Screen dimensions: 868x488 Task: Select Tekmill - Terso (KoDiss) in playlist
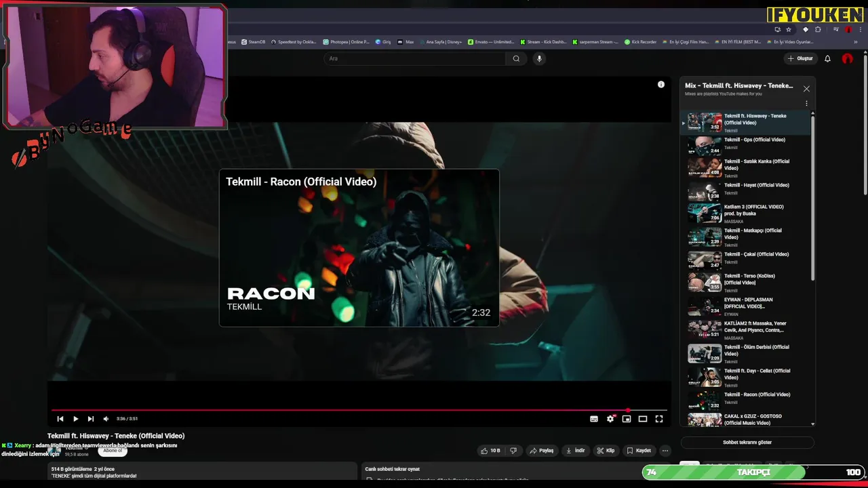click(746, 283)
